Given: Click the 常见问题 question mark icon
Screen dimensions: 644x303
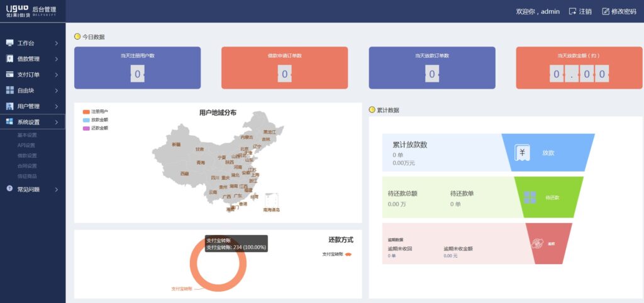Looking at the screenshot, I should (x=10, y=188).
